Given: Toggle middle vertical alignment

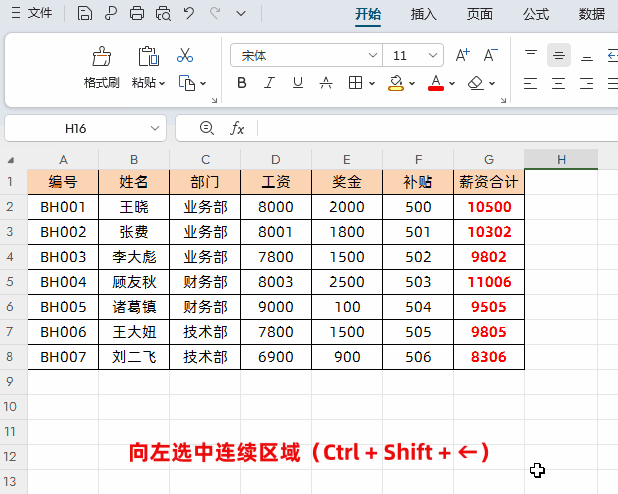Looking at the screenshot, I should pos(559,56).
